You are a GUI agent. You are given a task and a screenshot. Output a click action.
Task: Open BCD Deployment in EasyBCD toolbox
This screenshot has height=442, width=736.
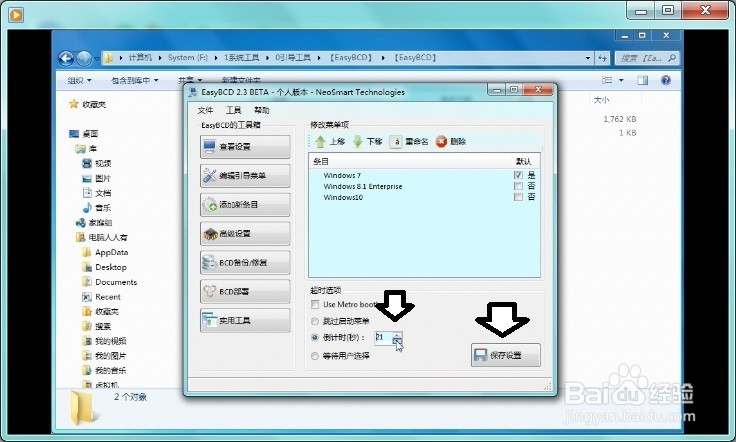click(245, 291)
